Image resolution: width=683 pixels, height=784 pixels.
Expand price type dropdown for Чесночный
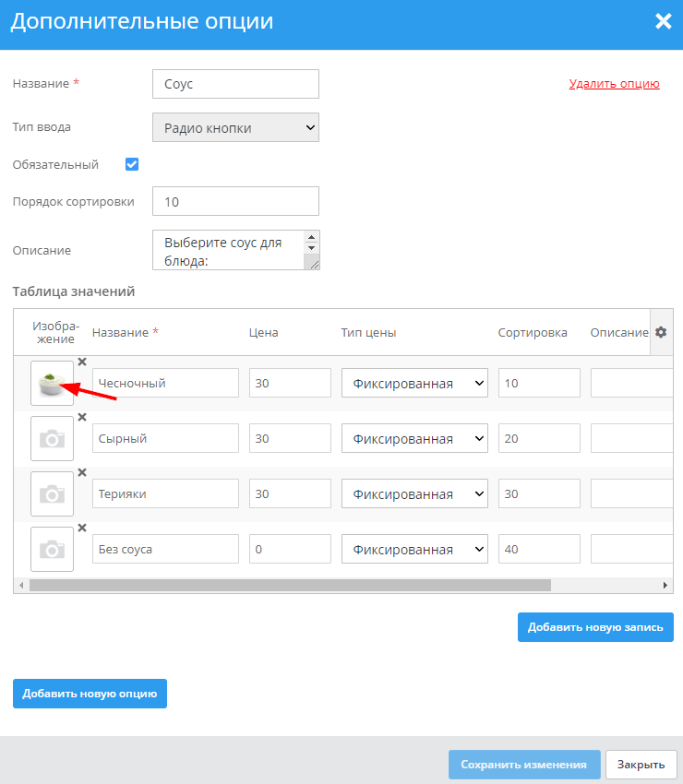tap(414, 383)
